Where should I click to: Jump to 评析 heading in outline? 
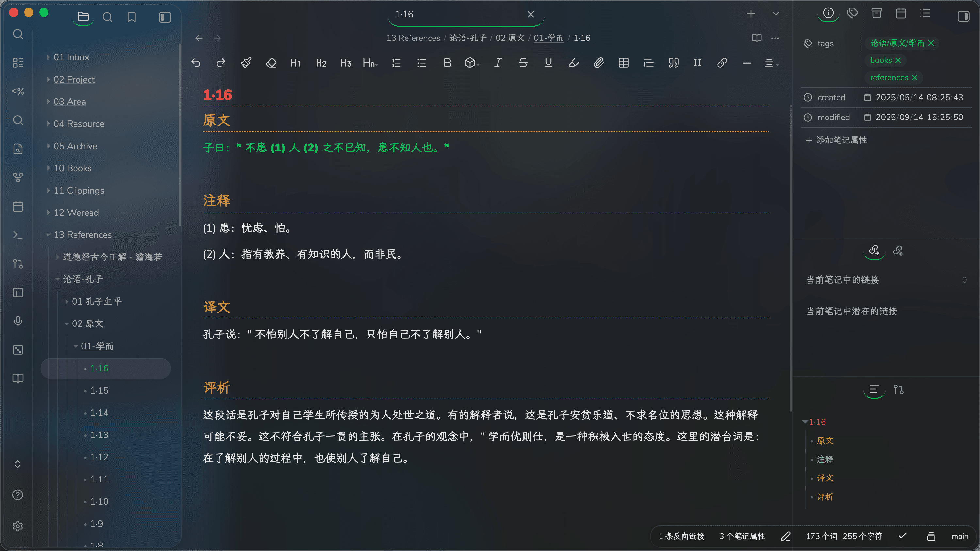825,496
